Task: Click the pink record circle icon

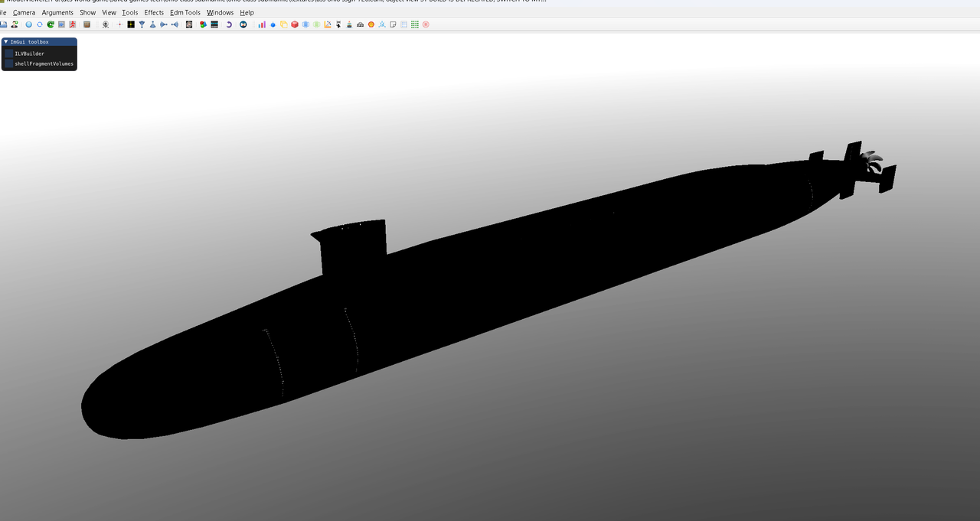Action: click(x=426, y=24)
